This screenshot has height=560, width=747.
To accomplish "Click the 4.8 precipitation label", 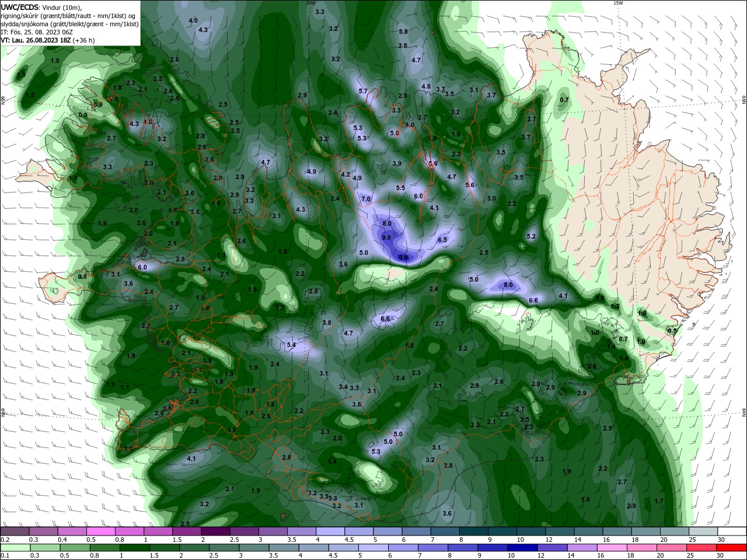I will pyautogui.click(x=426, y=86).
